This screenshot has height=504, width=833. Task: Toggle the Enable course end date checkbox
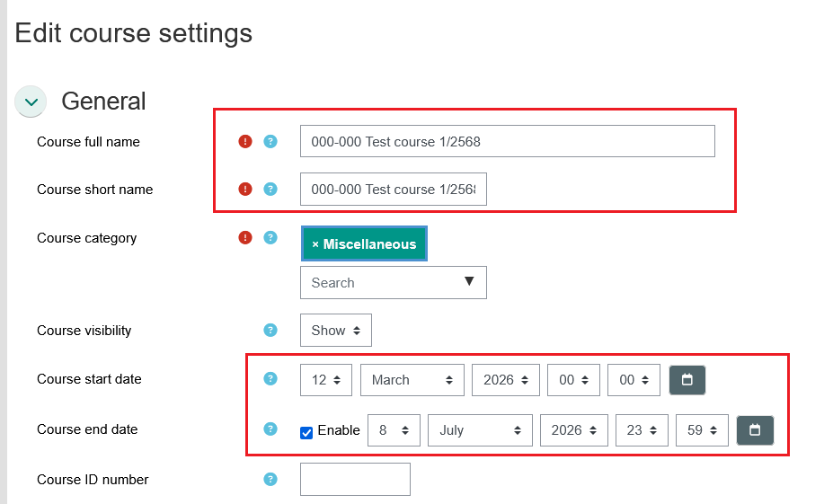(306, 432)
